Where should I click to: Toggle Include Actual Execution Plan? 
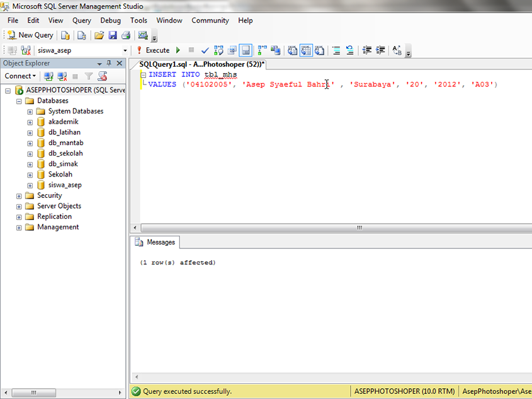coord(263,50)
